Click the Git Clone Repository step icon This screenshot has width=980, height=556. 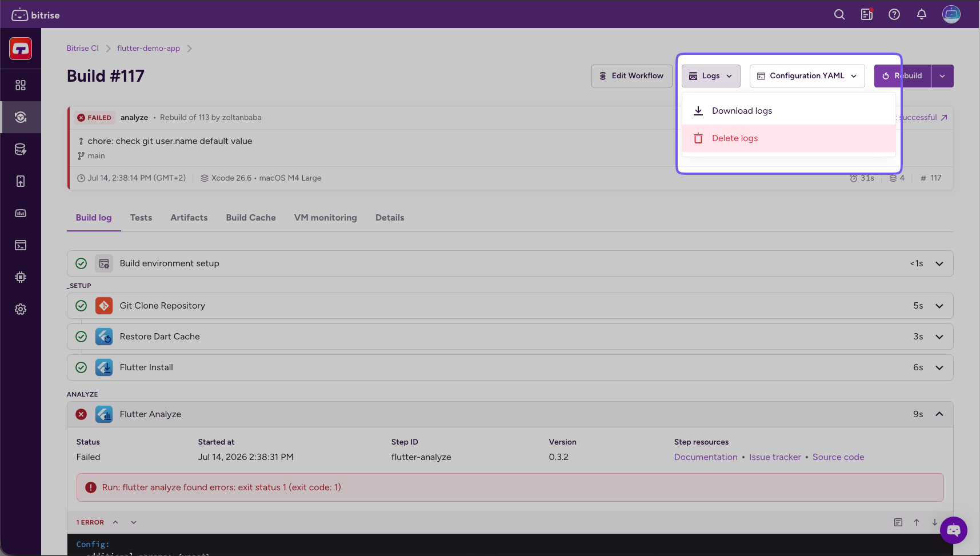(104, 306)
